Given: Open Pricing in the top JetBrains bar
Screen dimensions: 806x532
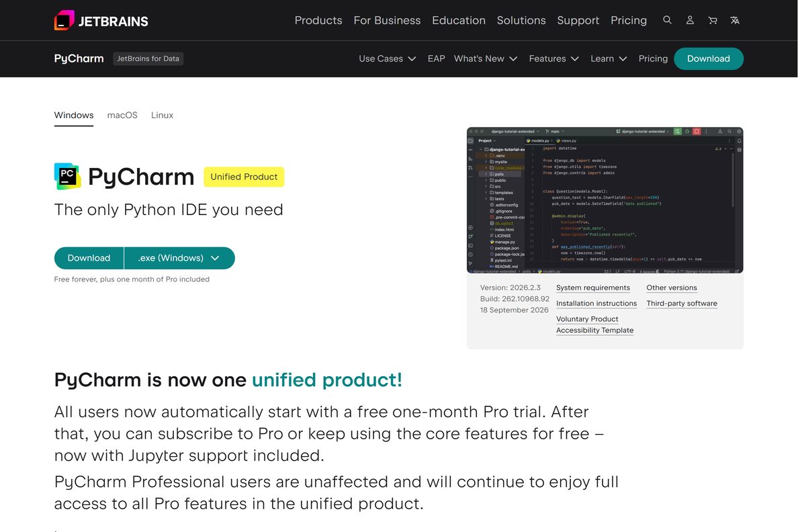Looking at the screenshot, I should 629,20.
